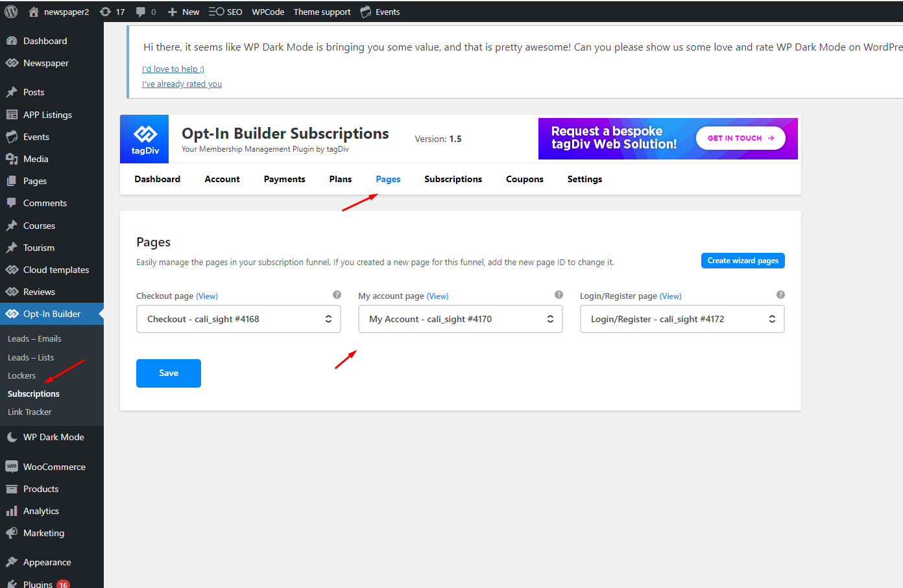The height and width of the screenshot is (588, 903).
Task: Click the "I'd love to help :)" link
Action: coord(173,69)
